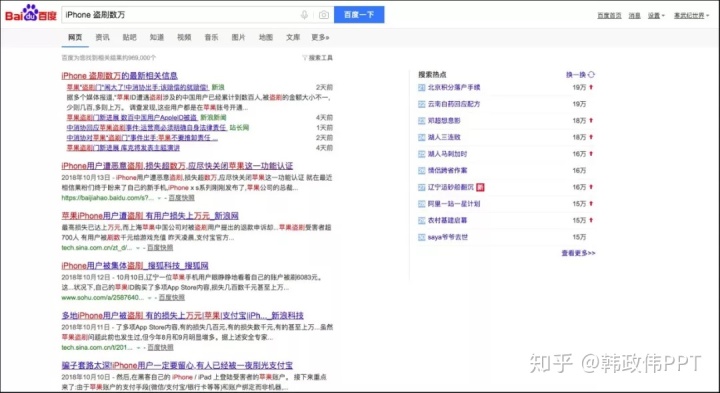
Task: Switch to the 地图 tab
Action: point(266,37)
